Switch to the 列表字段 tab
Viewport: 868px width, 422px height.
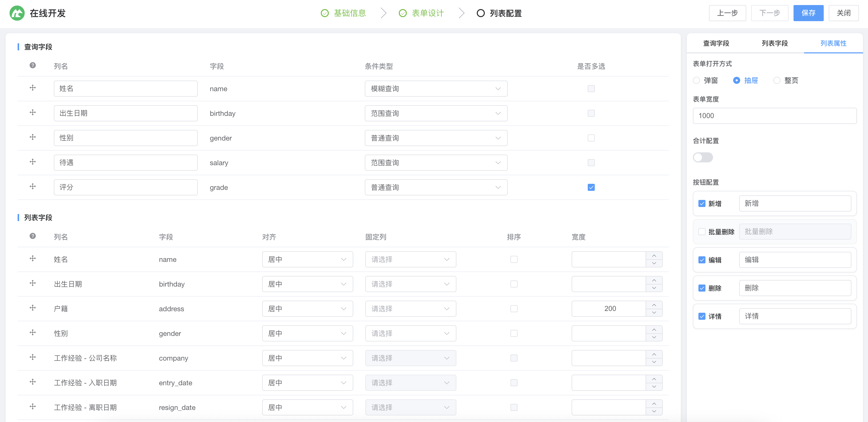pyautogui.click(x=775, y=43)
